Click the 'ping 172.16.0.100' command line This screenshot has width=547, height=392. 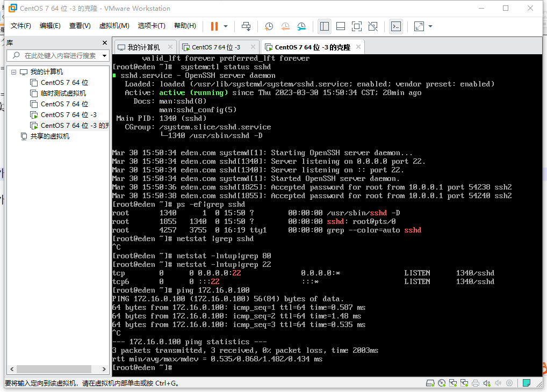click(x=213, y=290)
